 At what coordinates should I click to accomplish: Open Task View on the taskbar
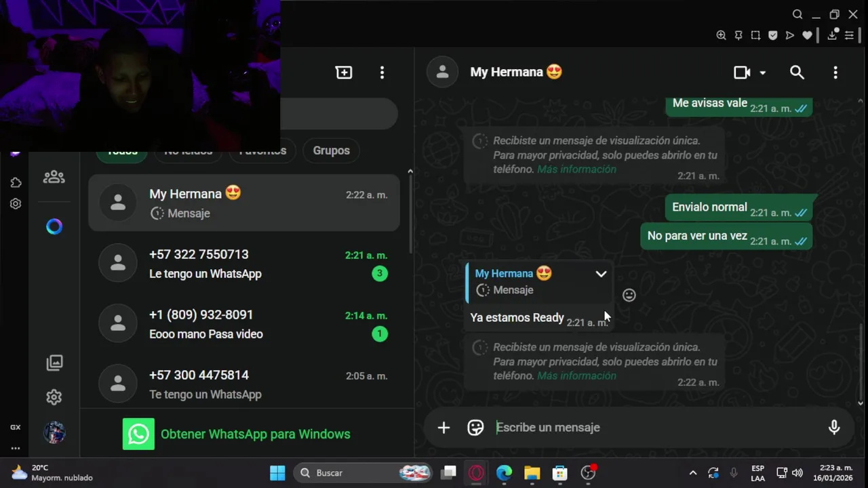click(449, 473)
